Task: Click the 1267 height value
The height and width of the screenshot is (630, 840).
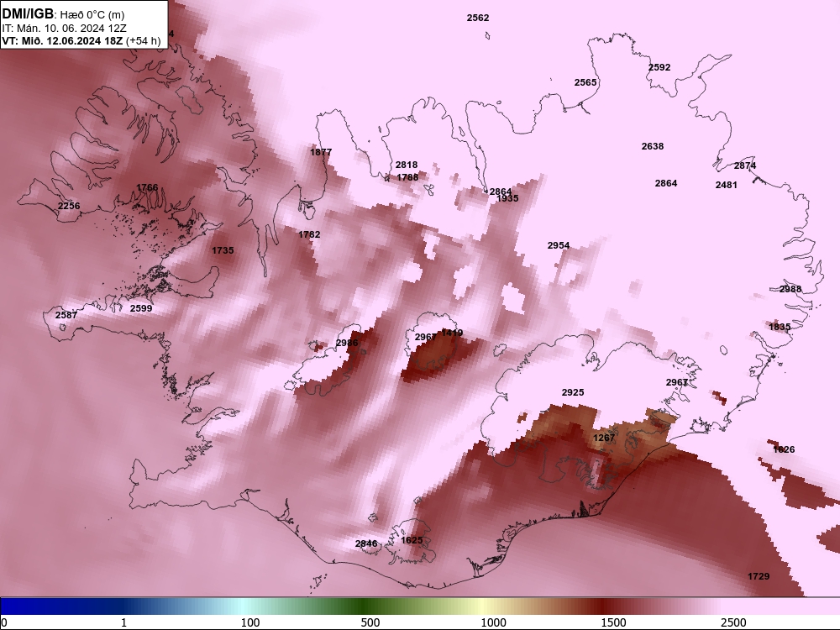Action: tap(604, 438)
